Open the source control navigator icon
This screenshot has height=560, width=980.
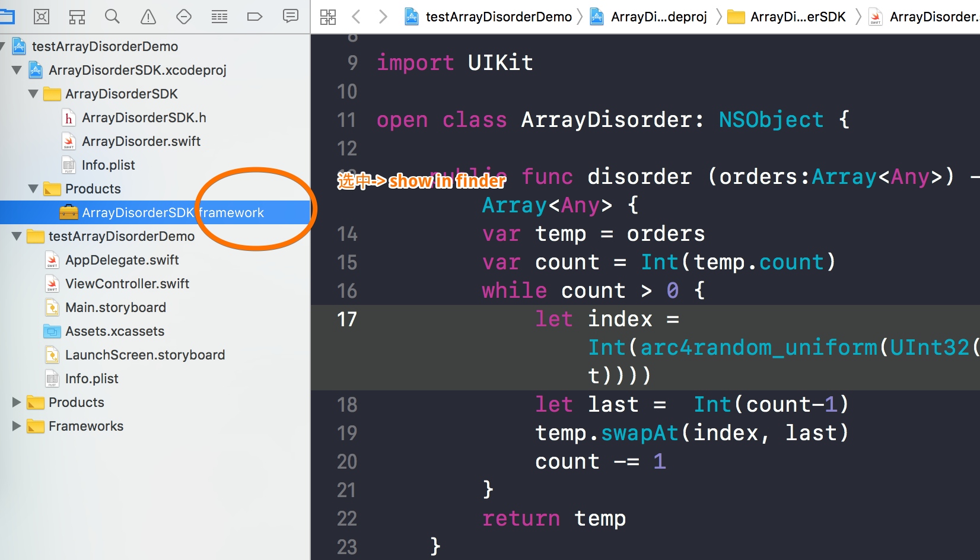(42, 17)
